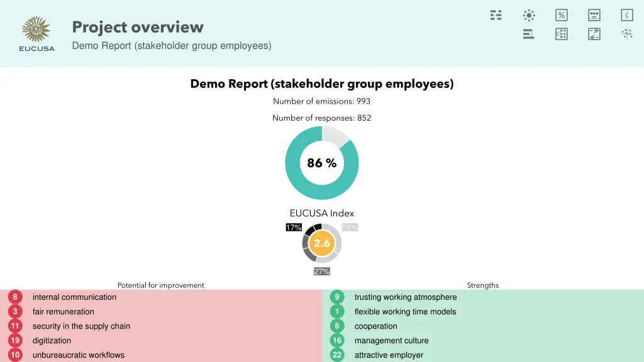
Task: Click the 86 % response rate donut chart
Action: pyautogui.click(x=322, y=163)
